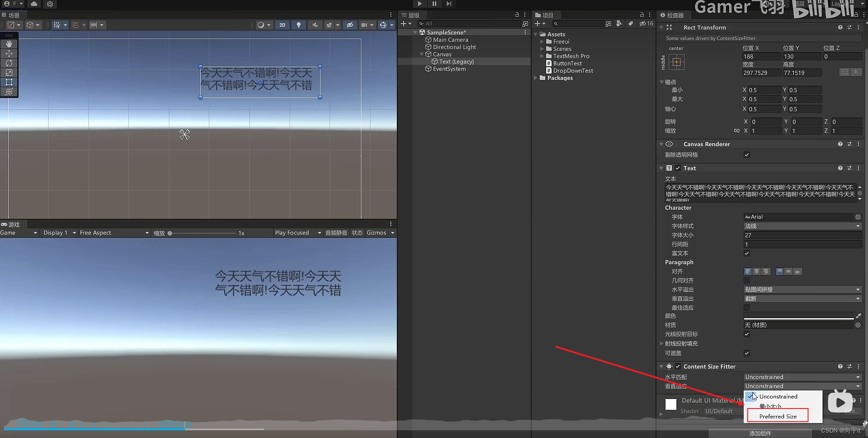
Task: Expand the Packages folder
Action: pos(536,78)
